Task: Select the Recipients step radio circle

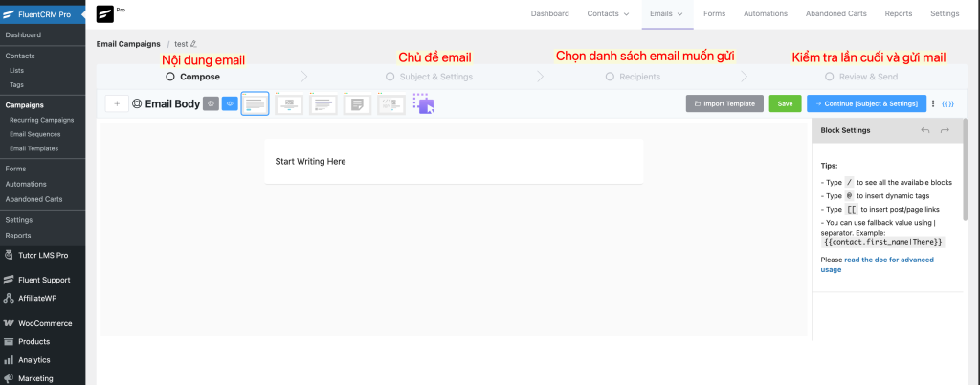Action: [610, 77]
